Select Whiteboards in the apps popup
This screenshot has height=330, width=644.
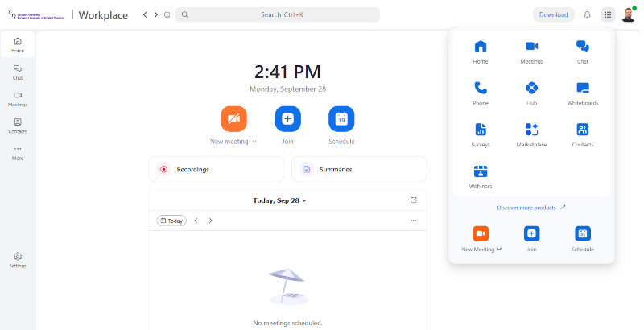(582, 93)
